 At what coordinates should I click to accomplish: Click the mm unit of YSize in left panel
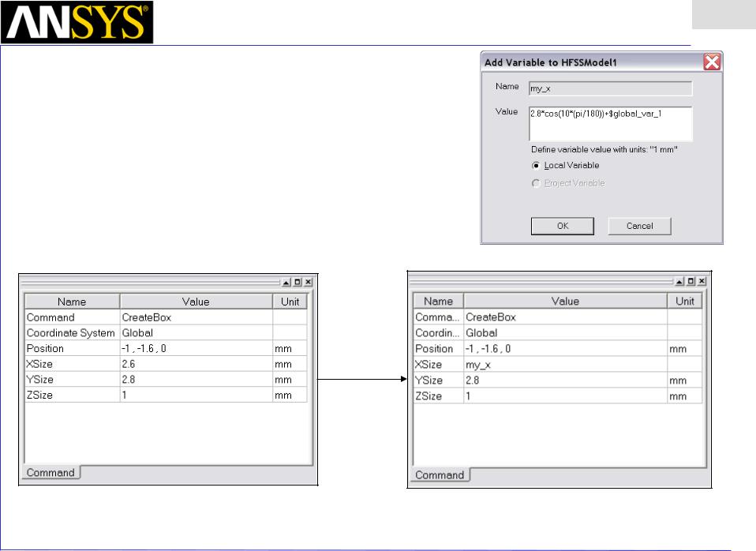pos(290,379)
